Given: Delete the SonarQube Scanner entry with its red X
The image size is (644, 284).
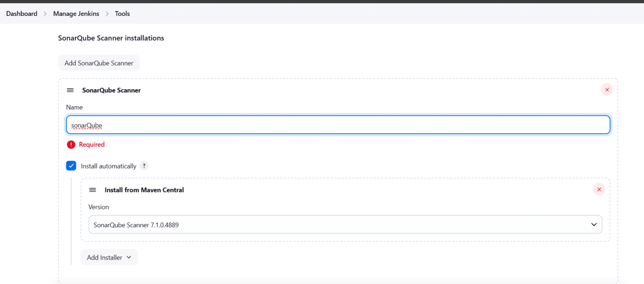Looking at the screenshot, I should 607,89.
